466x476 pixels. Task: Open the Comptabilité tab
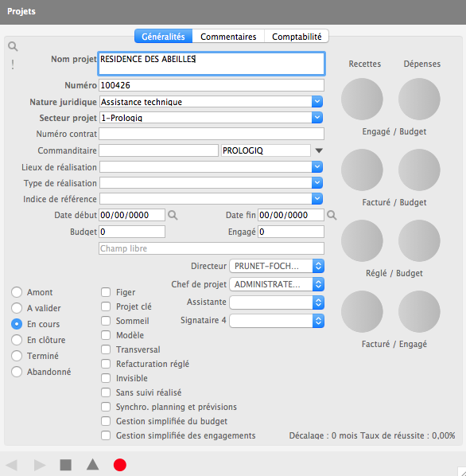click(x=297, y=37)
